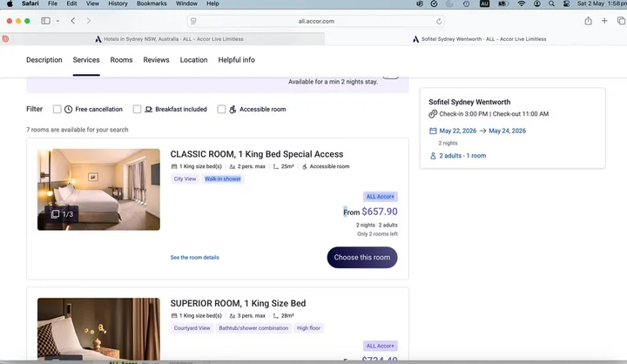Click the all.accor.com address field
The width and height of the screenshot is (627, 364).
coord(316,21)
